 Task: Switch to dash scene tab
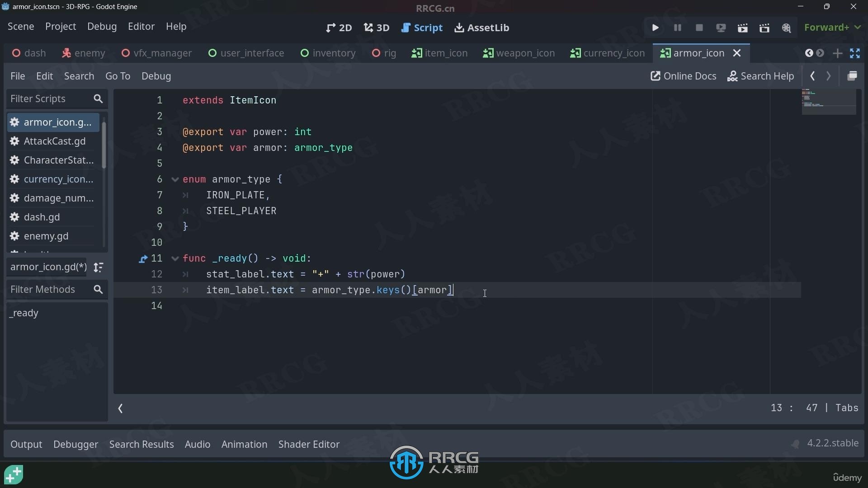[x=29, y=53]
